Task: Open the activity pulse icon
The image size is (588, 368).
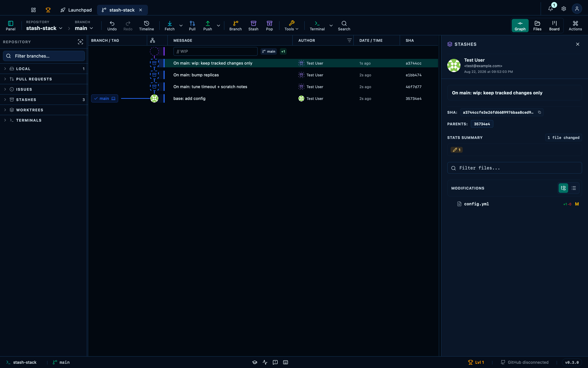Action: (x=265, y=362)
